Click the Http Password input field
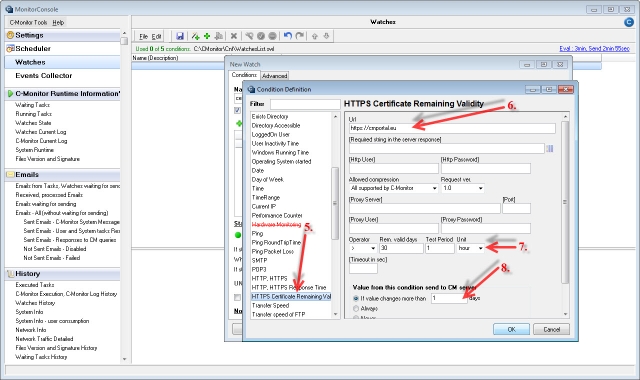 486,168
